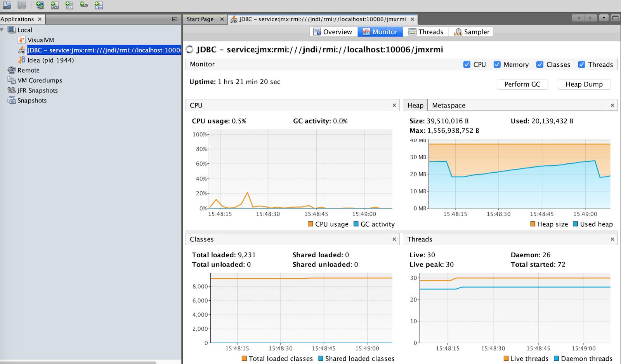Click the greyed-out Save Snapshot toolbar icon
This screenshot has width=621, height=364.
(x=22, y=5)
